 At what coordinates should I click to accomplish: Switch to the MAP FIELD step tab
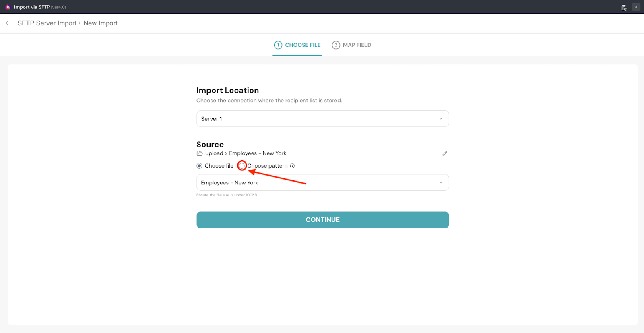[357, 45]
